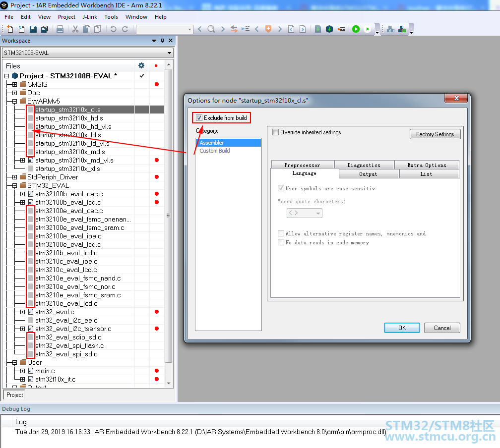Click the toolbar quick search combo box
The width and height of the screenshot is (500, 448).
click(164, 29)
